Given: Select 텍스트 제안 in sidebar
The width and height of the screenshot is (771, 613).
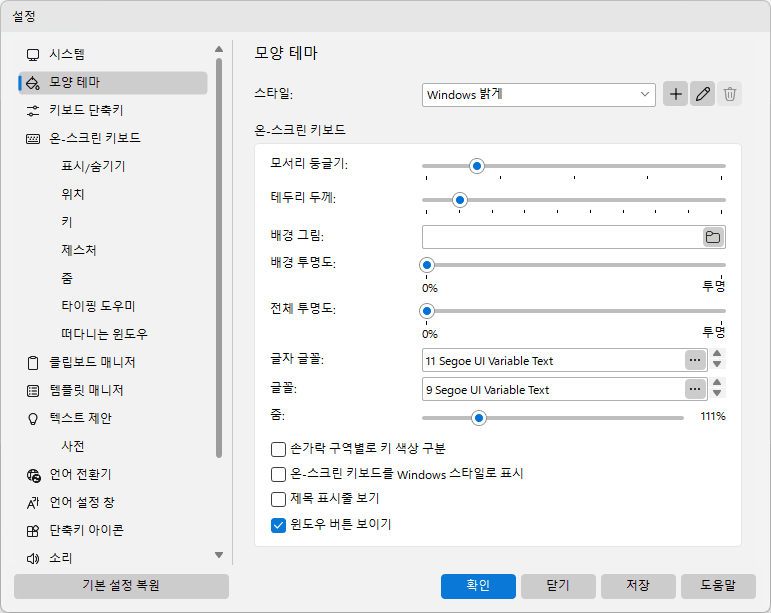Looking at the screenshot, I should coord(113,419).
